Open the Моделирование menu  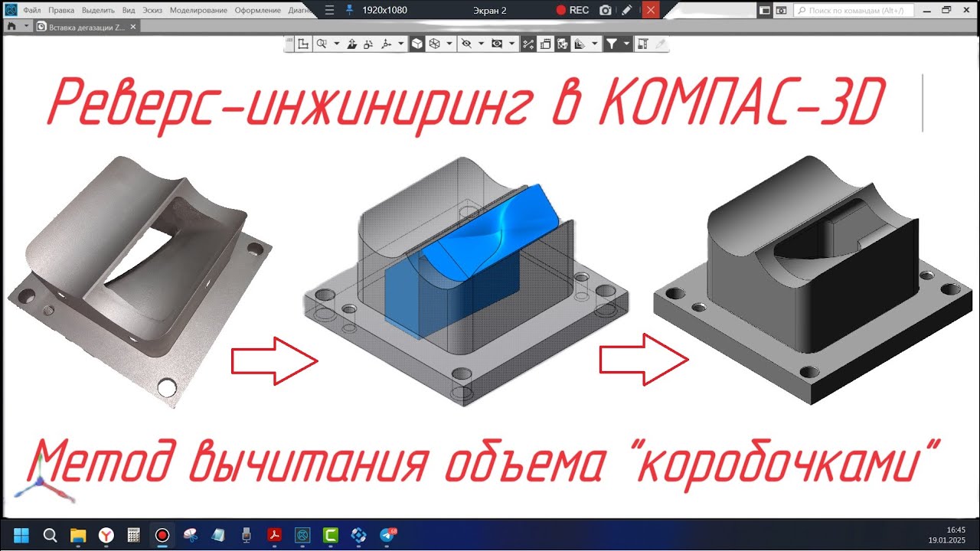click(198, 11)
